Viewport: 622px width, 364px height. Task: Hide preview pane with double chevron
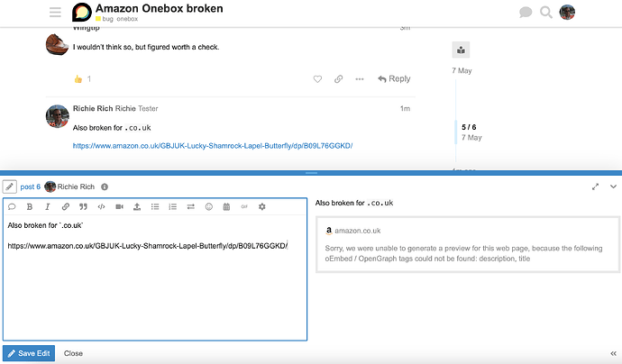pyautogui.click(x=613, y=353)
